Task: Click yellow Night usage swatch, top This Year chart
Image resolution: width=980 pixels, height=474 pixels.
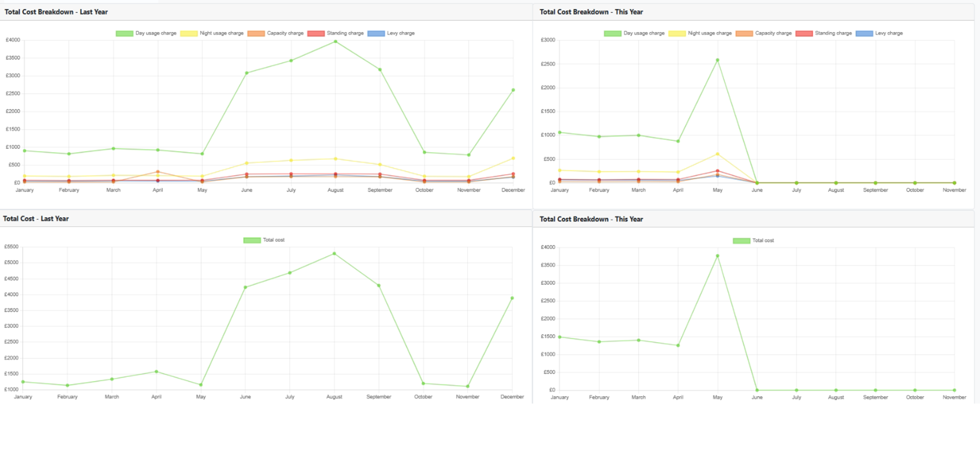Action: [677, 34]
